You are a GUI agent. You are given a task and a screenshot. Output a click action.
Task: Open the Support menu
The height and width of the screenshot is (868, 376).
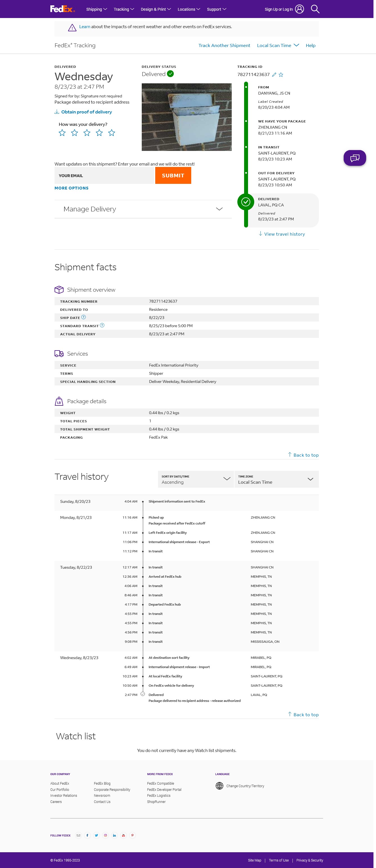217,10
